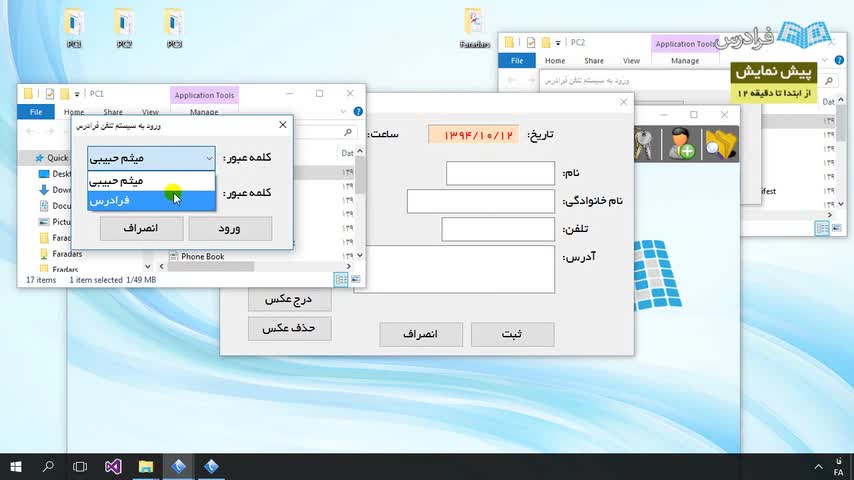Click the properties checkmark icon in the PC1 title bar

click(x=50, y=94)
